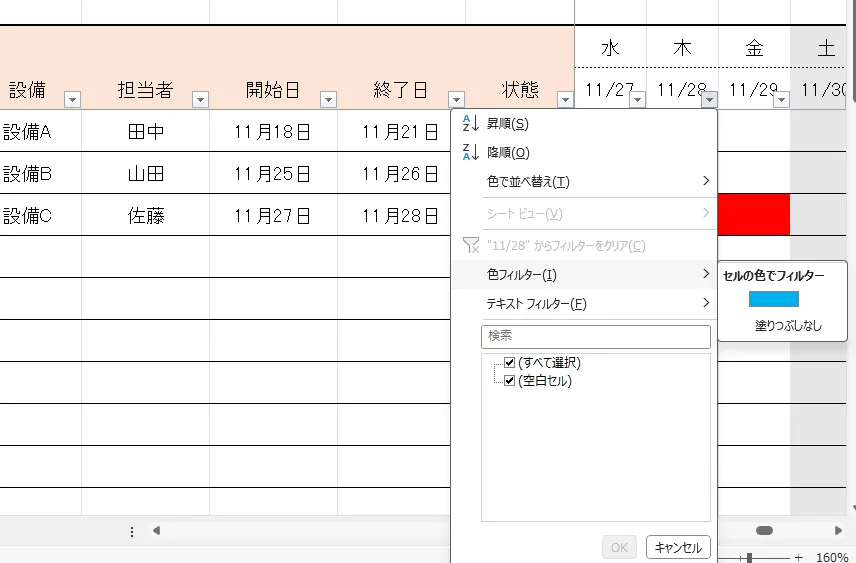
Task: Choose 塗りつぶしなし in color filter
Action: coord(788,325)
